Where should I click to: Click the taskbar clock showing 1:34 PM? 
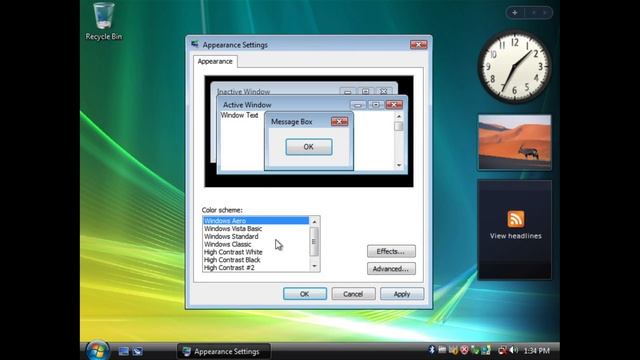point(536,351)
